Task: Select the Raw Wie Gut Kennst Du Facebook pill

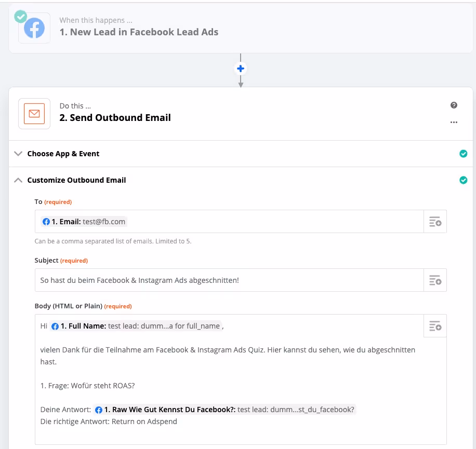Action: [x=224, y=410]
